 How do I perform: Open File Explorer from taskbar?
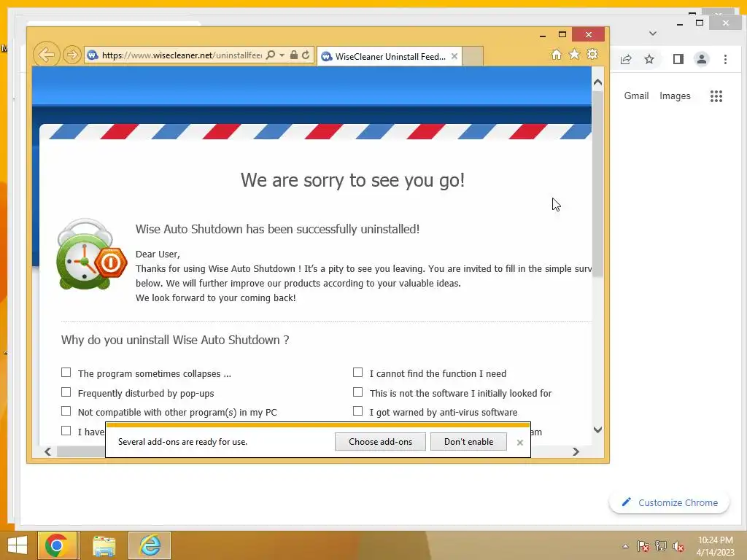[x=104, y=545]
